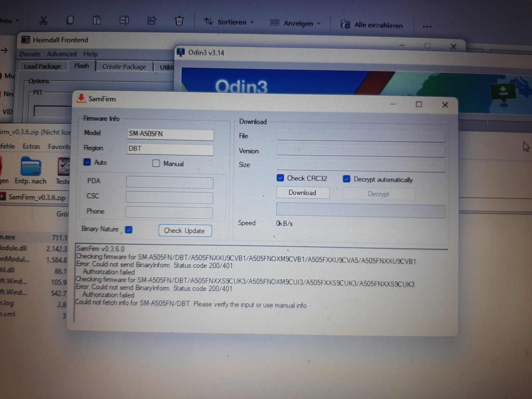Click the Share icon in Explorer toolbar
Screen dimensions: 532x399
point(152,21)
